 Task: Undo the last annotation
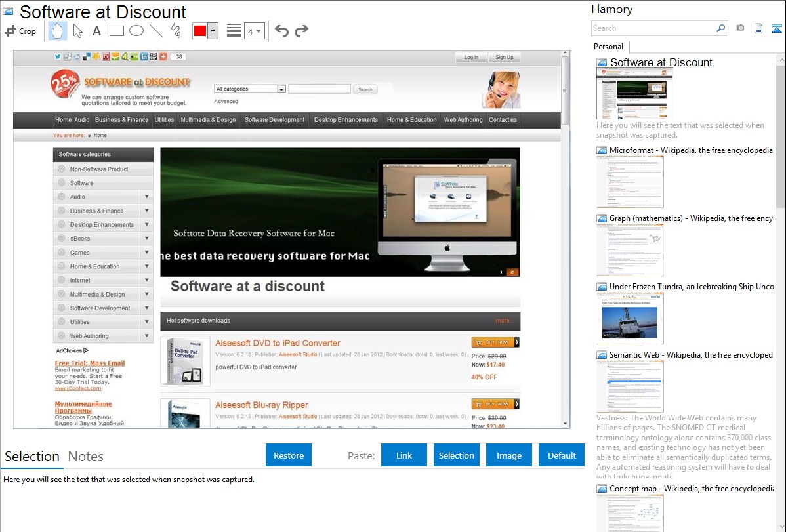coord(281,31)
